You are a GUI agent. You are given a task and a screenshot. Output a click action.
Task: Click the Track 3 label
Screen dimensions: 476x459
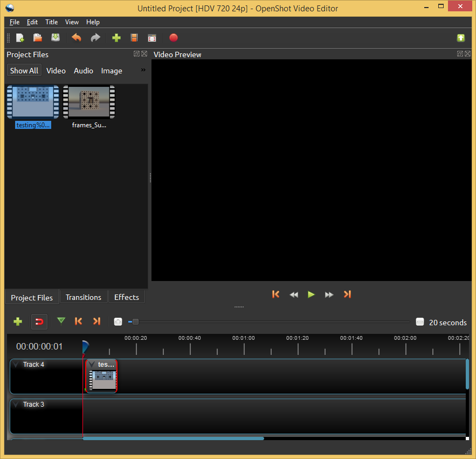(34, 405)
